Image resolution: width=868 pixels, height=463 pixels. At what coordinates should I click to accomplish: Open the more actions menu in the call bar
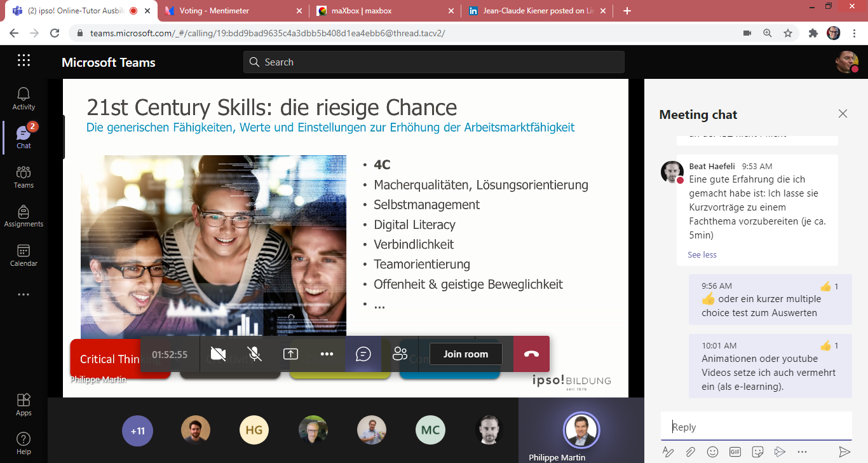tap(327, 354)
